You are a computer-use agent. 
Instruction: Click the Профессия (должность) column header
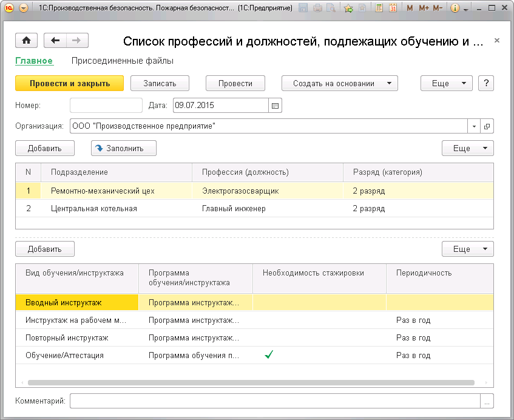[x=268, y=172]
